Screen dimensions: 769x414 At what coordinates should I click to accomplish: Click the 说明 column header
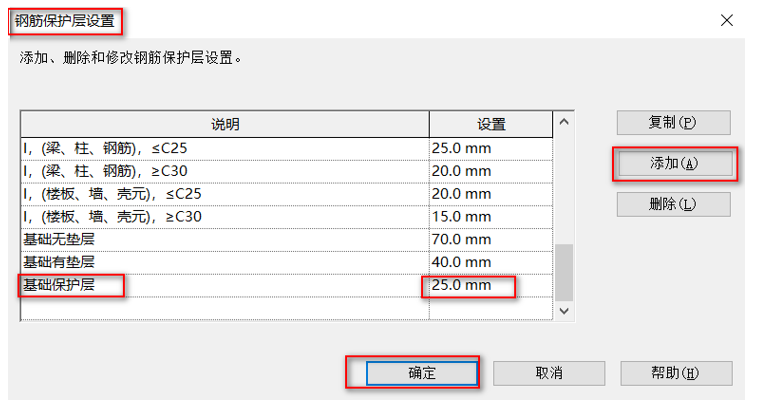pyautogui.click(x=225, y=124)
